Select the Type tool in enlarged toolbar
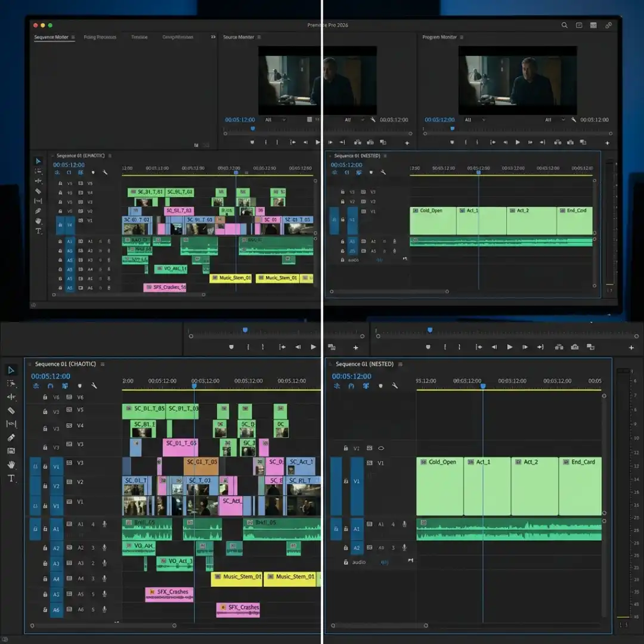This screenshot has height=644, width=644. click(x=11, y=478)
